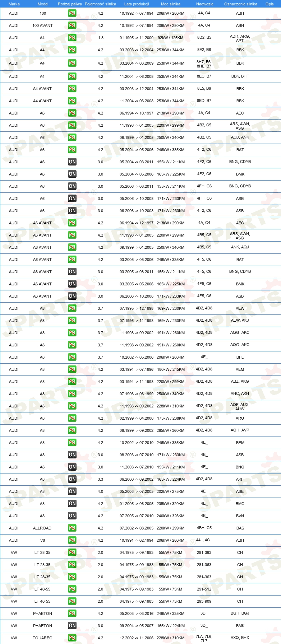Click the date range 05.2003 -> 03.2016
The height and width of the screenshot is (644, 281).
[137, 613]
